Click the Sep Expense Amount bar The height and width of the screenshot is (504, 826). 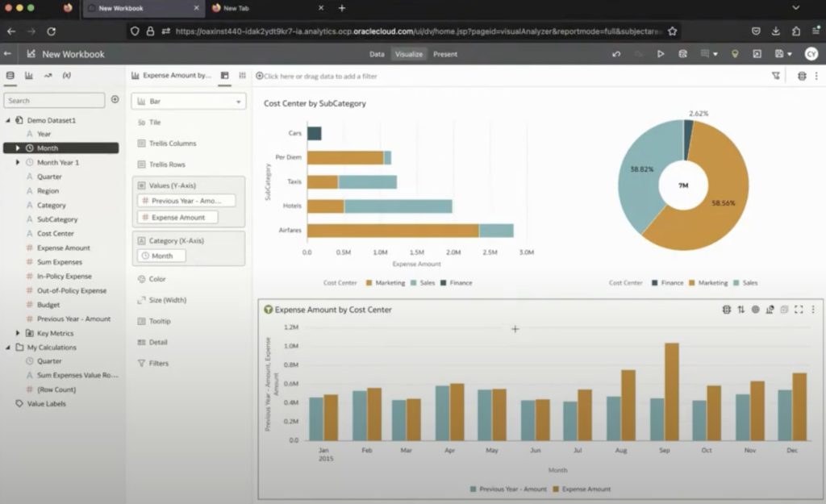pos(672,392)
